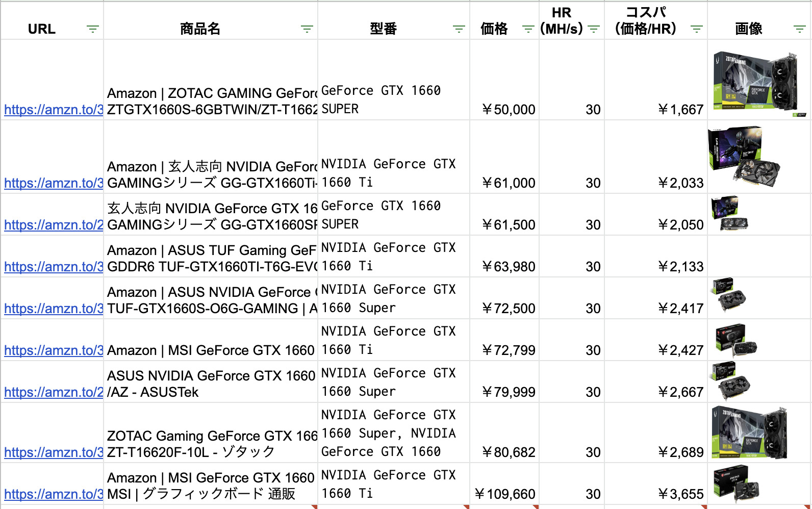This screenshot has width=812, height=509.
Task: Select the 価格 header cell
Action: coord(504,20)
